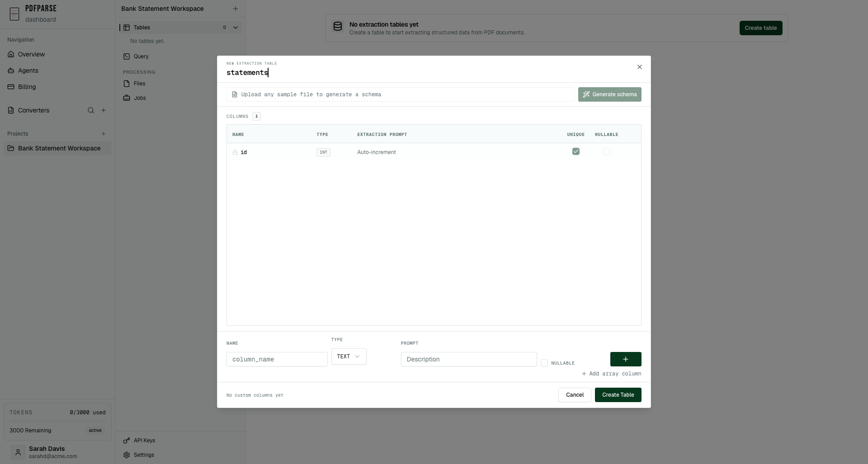The width and height of the screenshot is (868, 464).
Task: Click the sarahd@acme.com email text
Action: coord(53,456)
